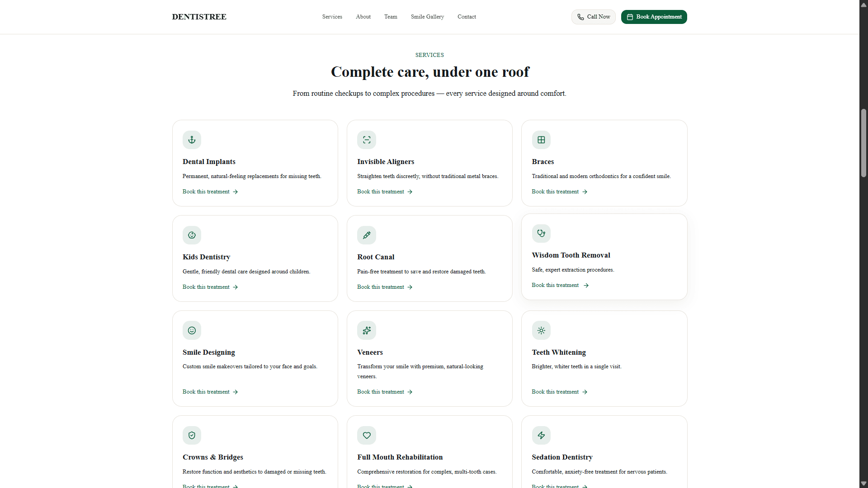
Task: Click the arrow beside Dental Implants Book this treatment
Action: [x=235, y=192]
